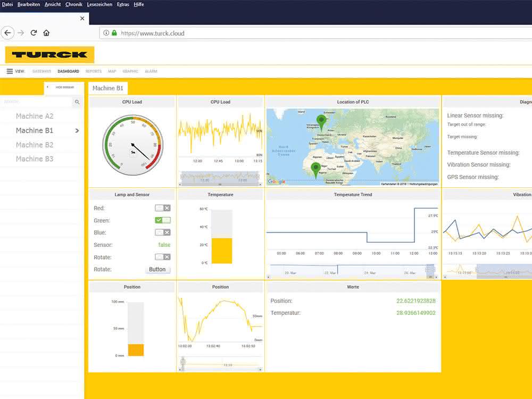Click the Machine B1 dashboard tab

(x=108, y=88)
